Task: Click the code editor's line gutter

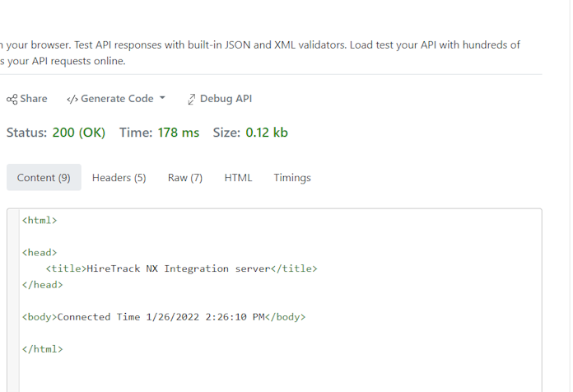Action: (x=13, y=301)
